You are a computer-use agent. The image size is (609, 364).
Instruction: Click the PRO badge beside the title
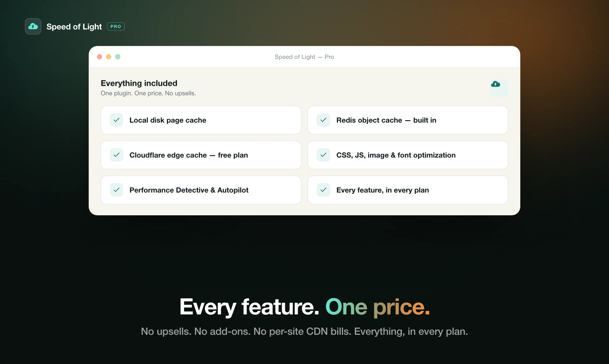pos(116,27)
